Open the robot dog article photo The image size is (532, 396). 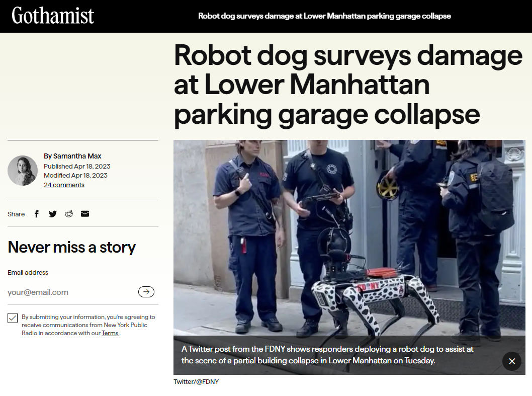pyautogui.click(x=349, y=237)
